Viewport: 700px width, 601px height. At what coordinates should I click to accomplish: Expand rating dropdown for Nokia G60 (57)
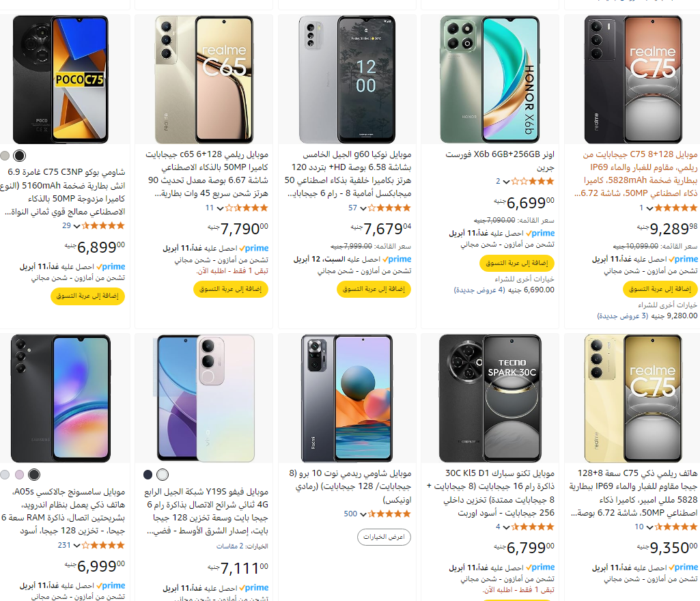(x=363, y=208)
